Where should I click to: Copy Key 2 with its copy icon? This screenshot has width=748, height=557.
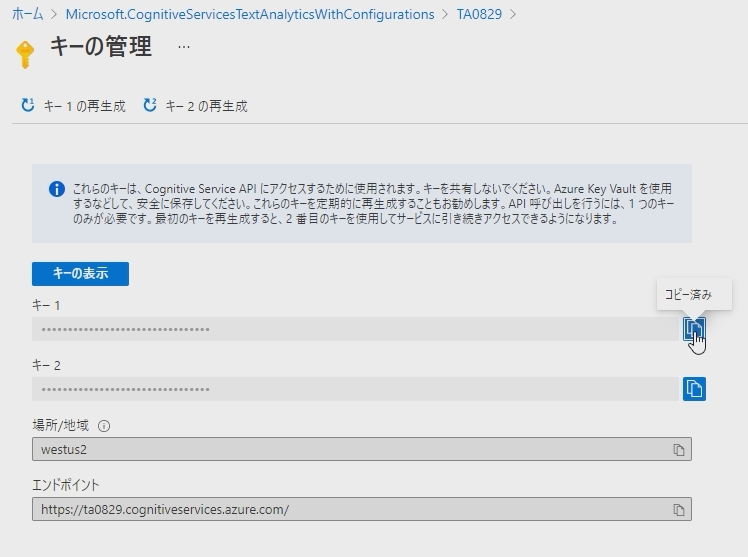point(694,389)
